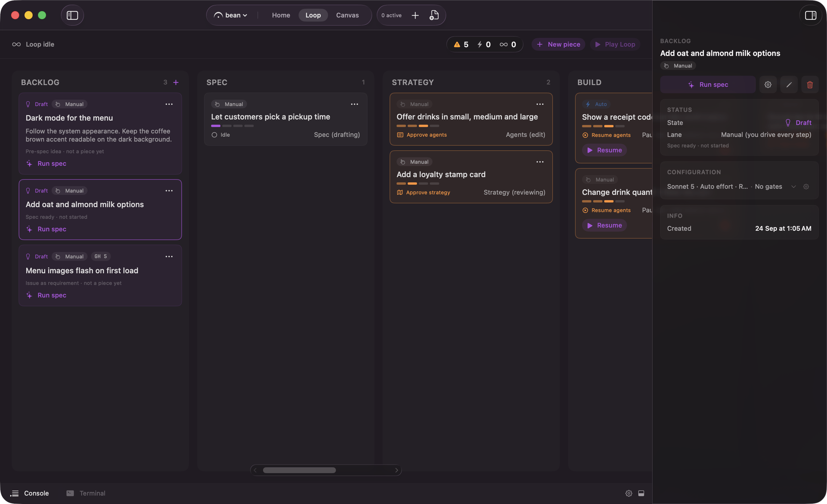Run spec on Dark mode for the menu
827x504 pixels.
(x=46, y=163)
